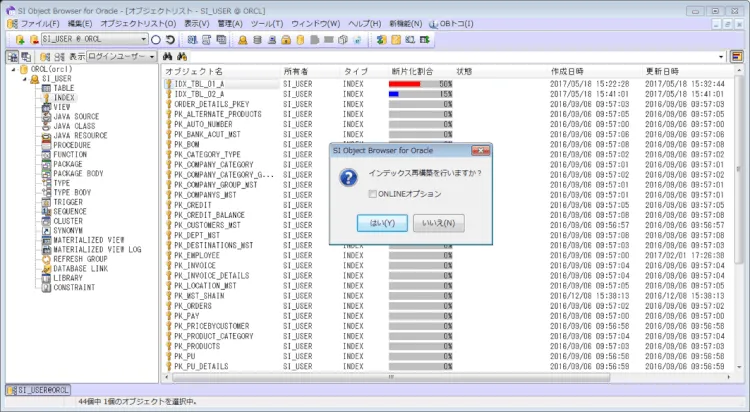Click the red 50% fragmentation bar
This screenshot has width=750, height=412.
coord(405,84)
